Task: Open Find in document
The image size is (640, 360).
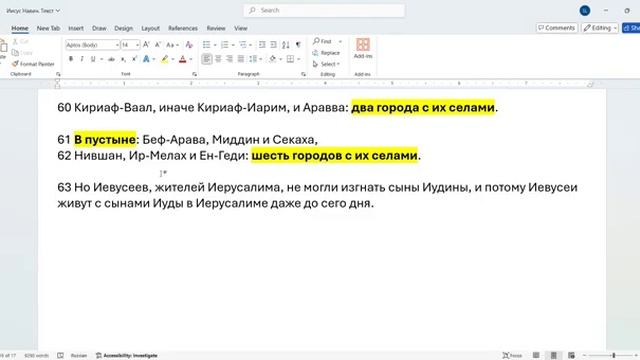Action: pos(322,41)
